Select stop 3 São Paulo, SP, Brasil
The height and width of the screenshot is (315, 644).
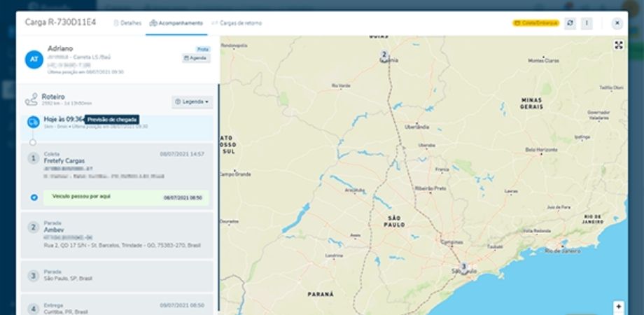pos(117,276)
